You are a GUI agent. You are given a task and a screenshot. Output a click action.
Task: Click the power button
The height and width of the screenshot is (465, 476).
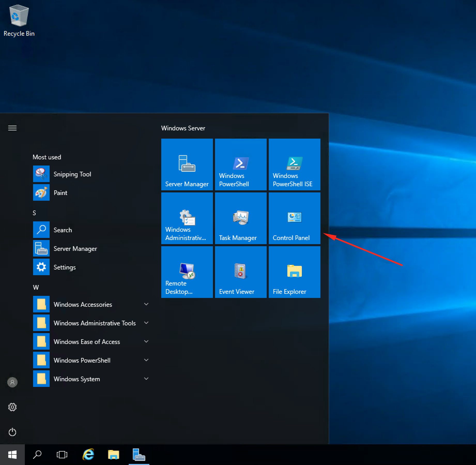[12, 432]
